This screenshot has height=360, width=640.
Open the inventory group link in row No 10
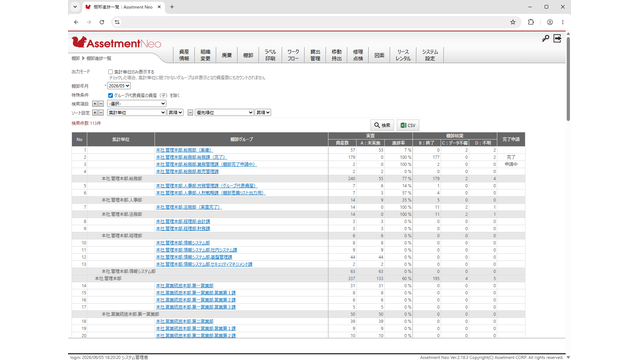(x=183, y=243)
